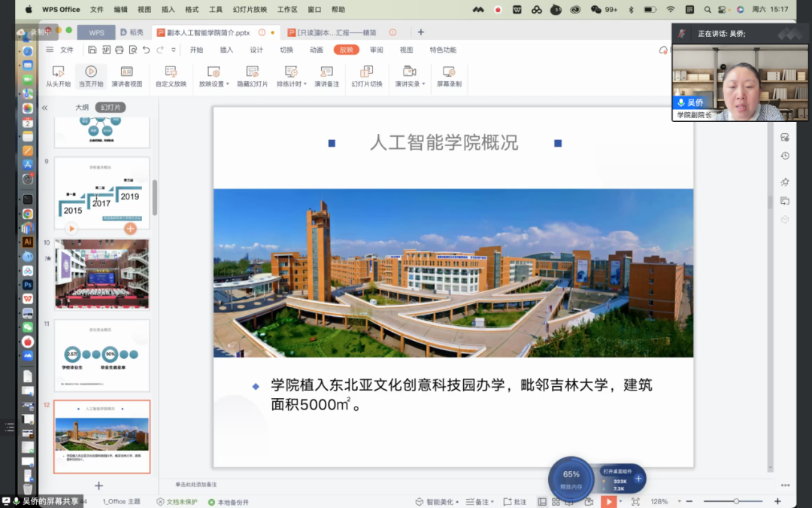Adjust the zoom slider in status bar

tap(736, 501)
